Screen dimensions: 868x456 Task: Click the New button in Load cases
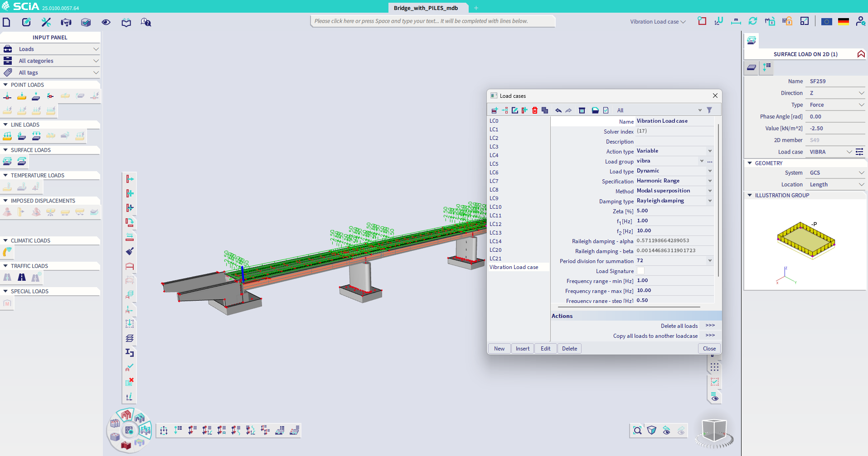click(x=499, y=349)
